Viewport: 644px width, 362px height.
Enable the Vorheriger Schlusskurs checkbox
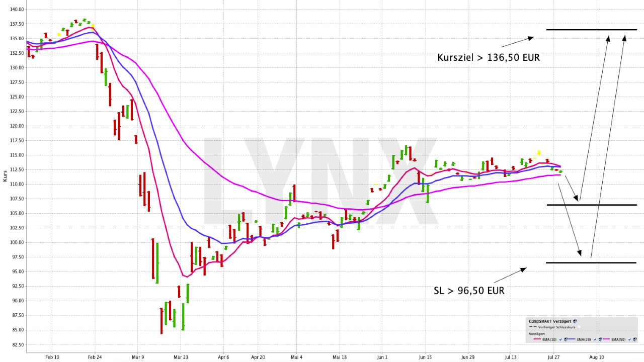pyautogui.click(x=579, y=327)
